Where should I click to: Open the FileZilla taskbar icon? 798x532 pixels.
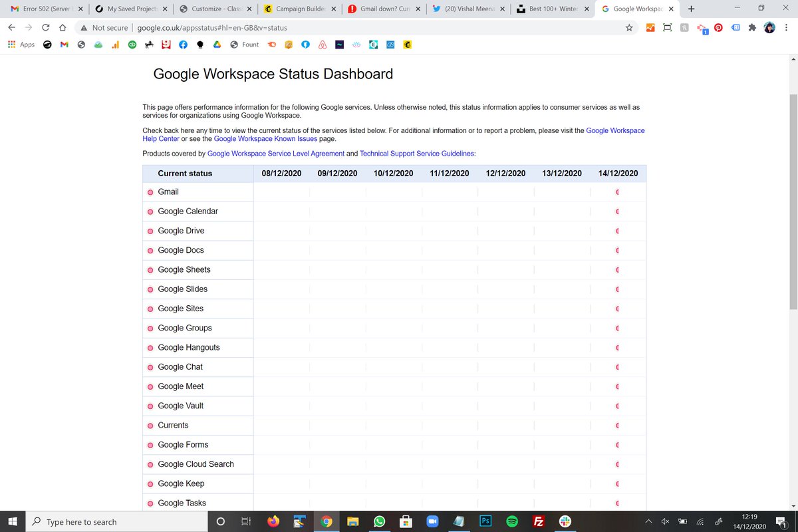539,522
